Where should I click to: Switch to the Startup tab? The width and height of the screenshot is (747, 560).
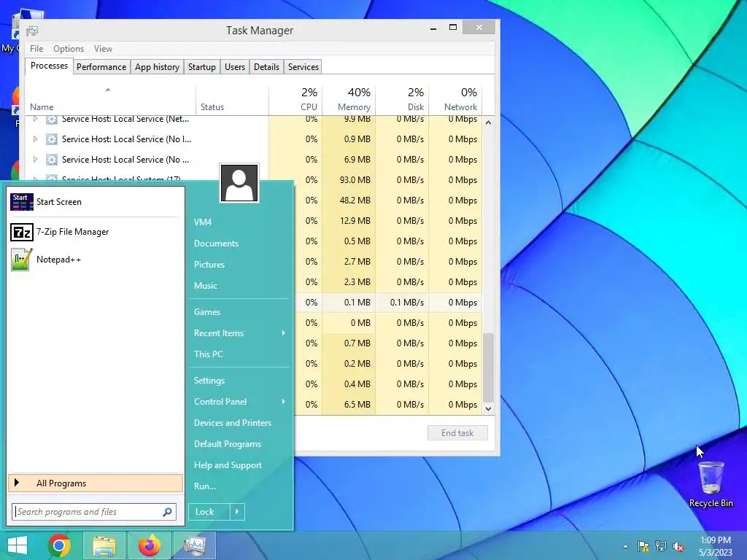pyautogui.click(x=202, y=66)
